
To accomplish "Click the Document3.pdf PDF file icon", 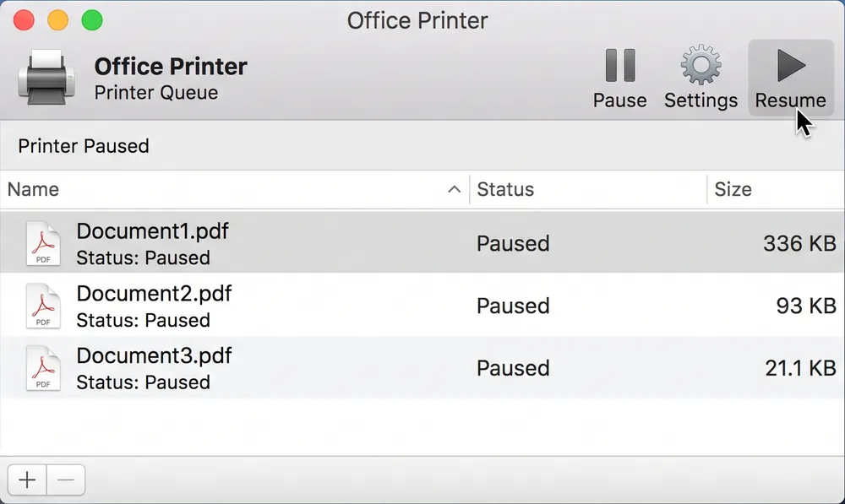I will click(x=43, y=368).
